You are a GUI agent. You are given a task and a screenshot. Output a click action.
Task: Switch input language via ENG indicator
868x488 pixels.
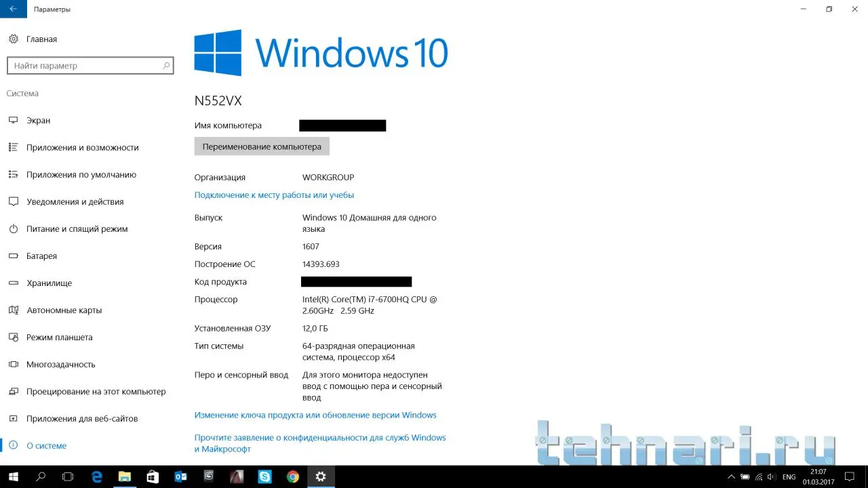tap(789, 477)
